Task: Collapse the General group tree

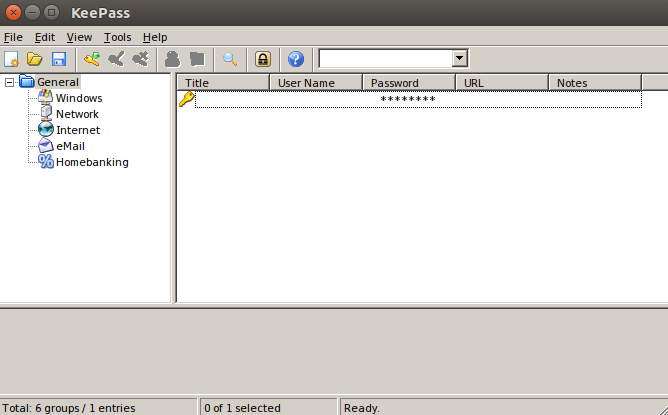Action: pyautogui.click(x=9, y=82)
